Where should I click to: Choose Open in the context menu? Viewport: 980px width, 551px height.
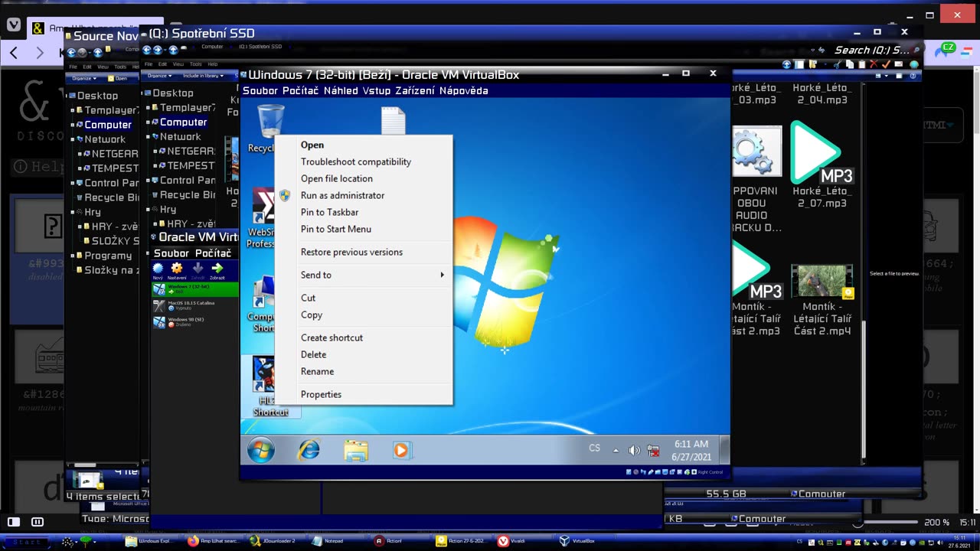pos(312,145)
